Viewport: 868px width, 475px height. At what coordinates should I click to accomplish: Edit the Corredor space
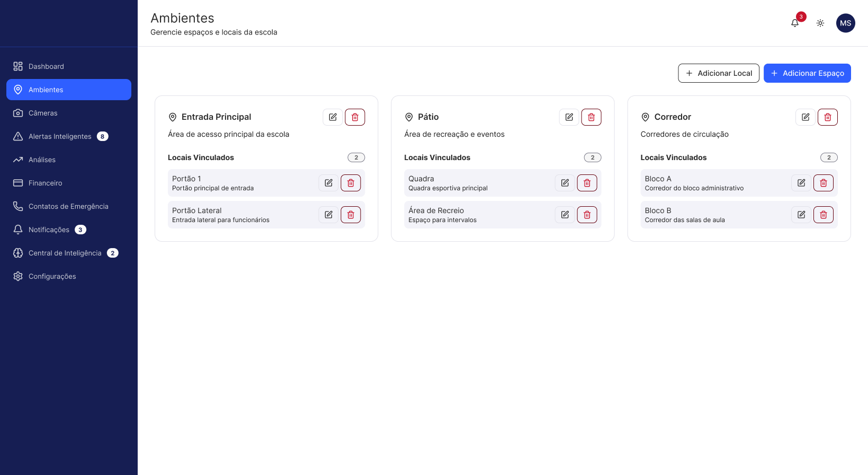[x=805, y=117]
